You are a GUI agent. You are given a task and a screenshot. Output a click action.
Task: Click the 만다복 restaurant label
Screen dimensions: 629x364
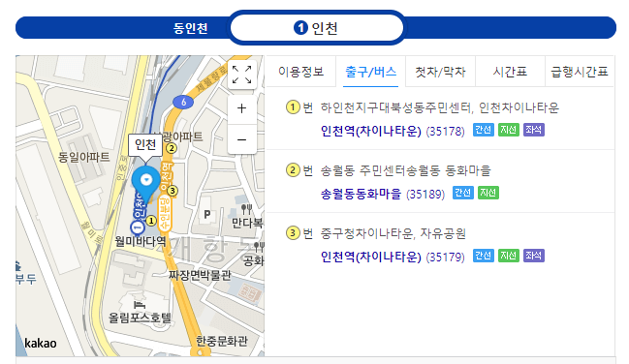tap(247, 223)
